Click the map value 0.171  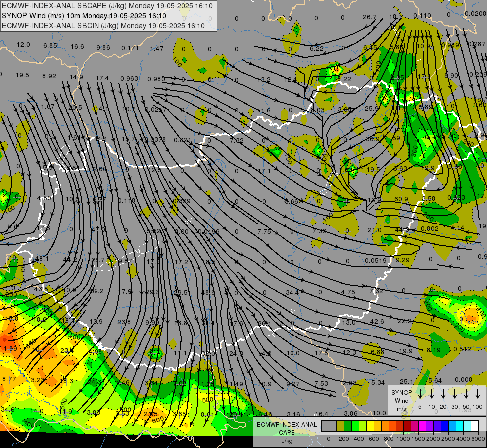(x=130, y=48)
